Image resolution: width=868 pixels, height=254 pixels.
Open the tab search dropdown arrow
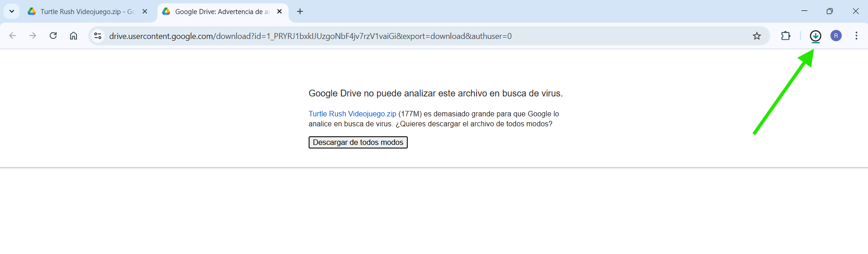point(12,11)
